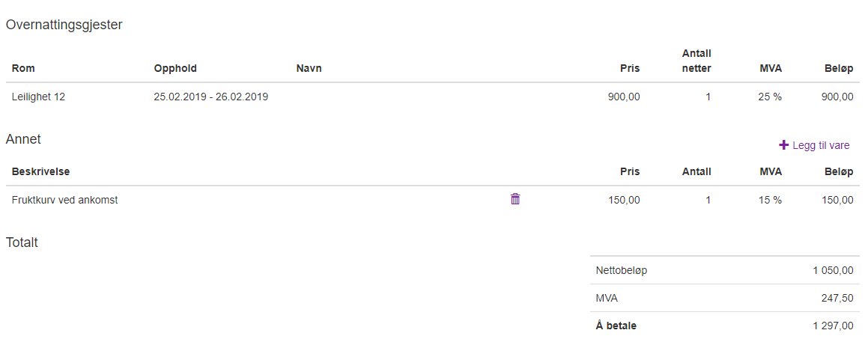Click the MVA total of 247,50
This screenshot has height=345, width=868.
tap(837, 298)
